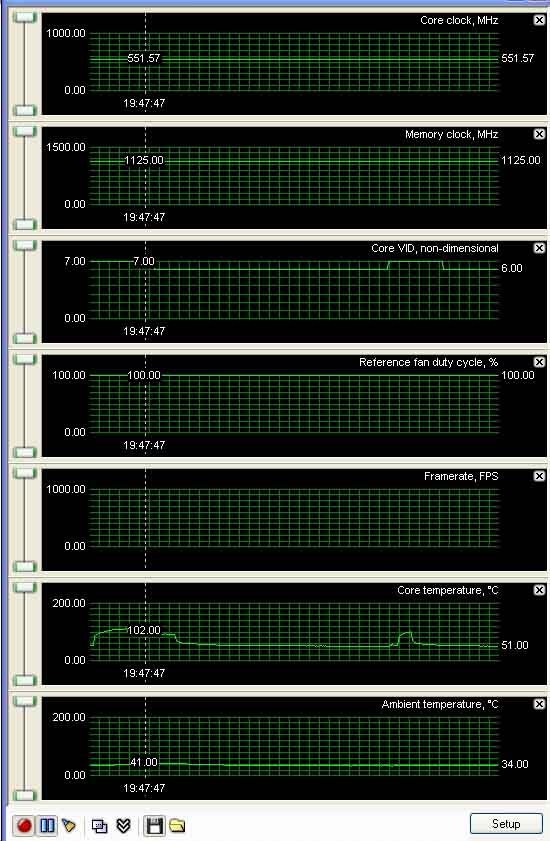Save the log using the floppy disk icon
The width and height of the screenshot is (550, 841).
click(x=154, y=825)
